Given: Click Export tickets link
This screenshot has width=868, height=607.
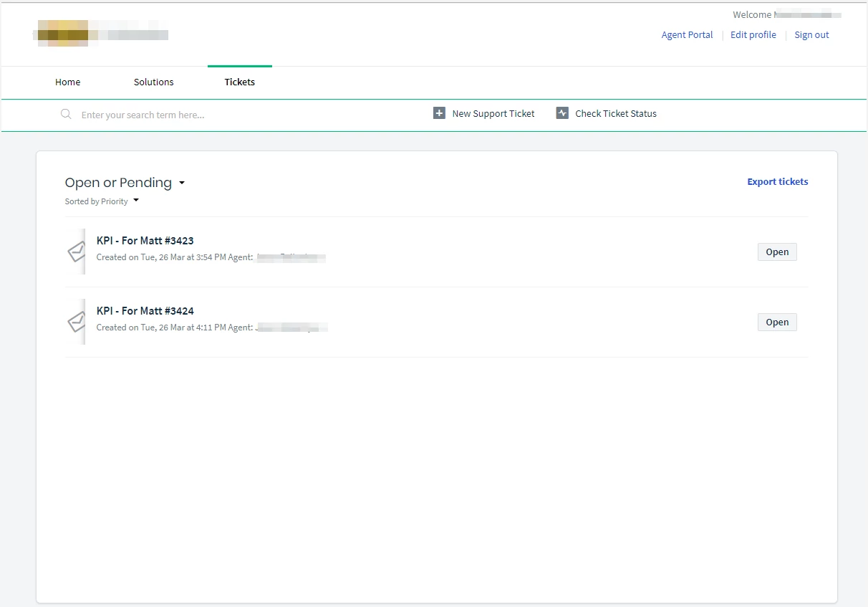Looking at the screenshot, I should click(x=778, y=182).
